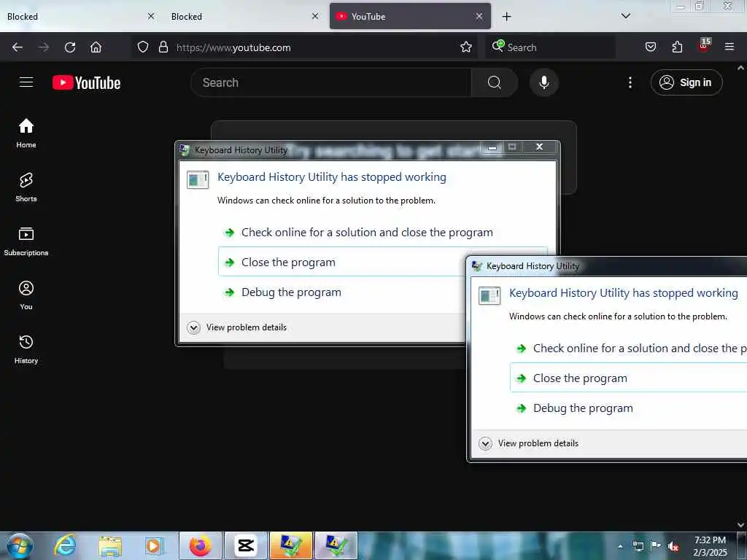Open You in the YouTube sidebar
This screenshot has width=747, height=560.
pos(26,295)
